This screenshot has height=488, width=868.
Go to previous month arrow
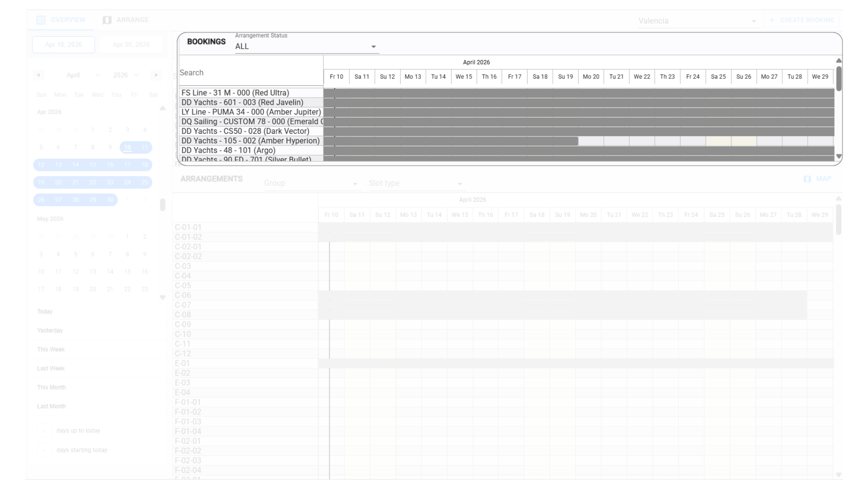[x=38, y=75]
